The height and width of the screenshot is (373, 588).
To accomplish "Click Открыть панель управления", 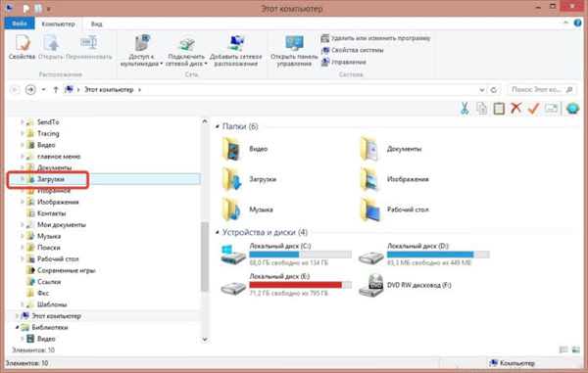I will pos(294,51).
